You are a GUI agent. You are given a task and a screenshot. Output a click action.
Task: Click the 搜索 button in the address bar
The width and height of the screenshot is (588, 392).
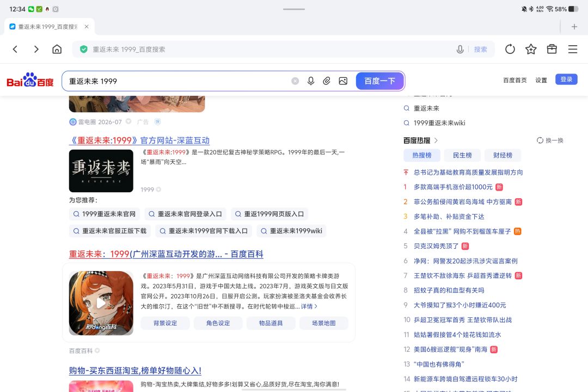[x=480, y=49]
